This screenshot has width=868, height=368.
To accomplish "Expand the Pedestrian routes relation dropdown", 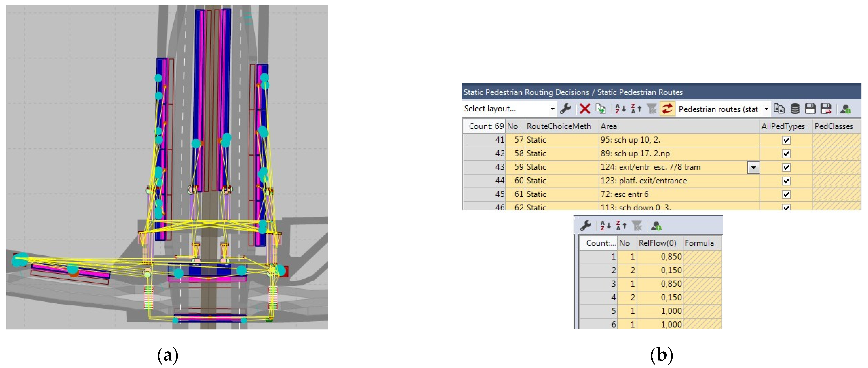I will 766,109.
